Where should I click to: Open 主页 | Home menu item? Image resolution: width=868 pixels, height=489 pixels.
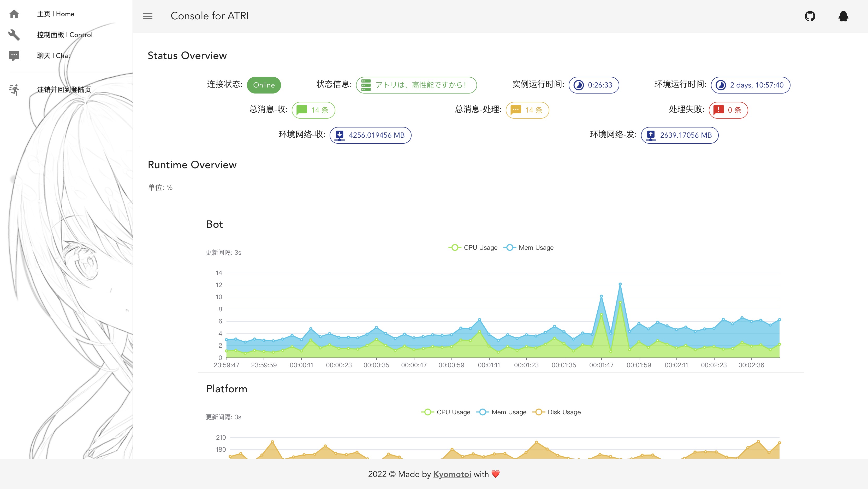pyautogui.click(x=56, y=14)
